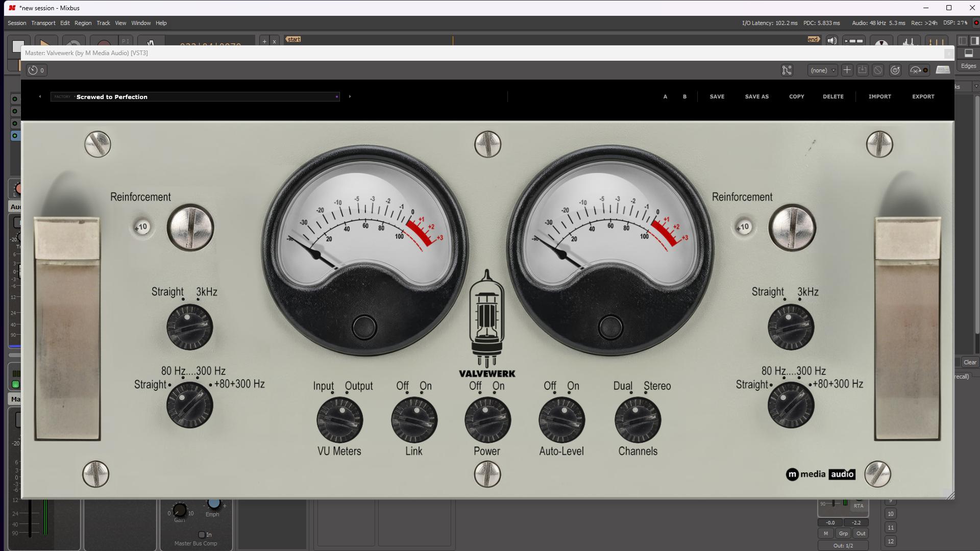Open the Edit menu
This screenshot has height=551, width=980.
pos(65,23)
